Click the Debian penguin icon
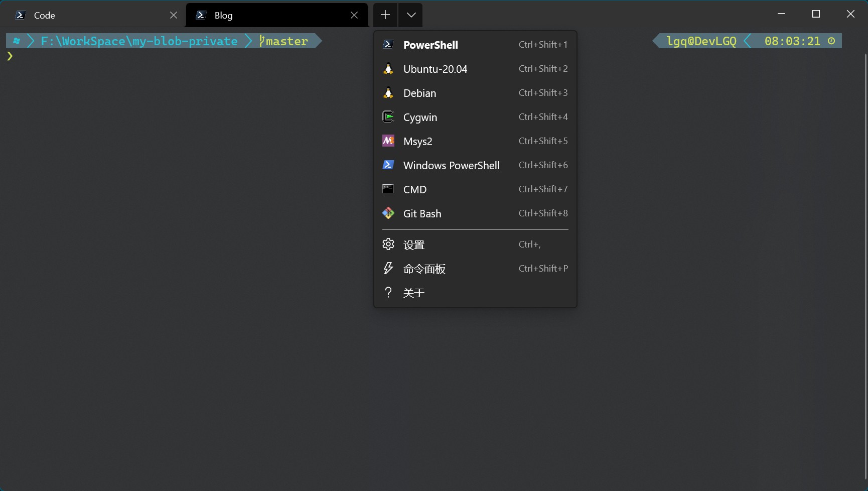 pyautogui.click(x=388, y=92)
